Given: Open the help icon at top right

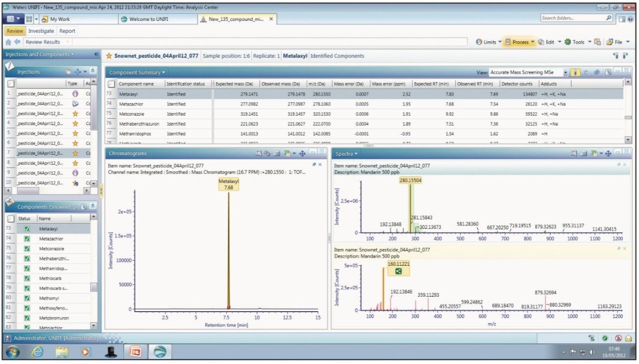Looking at the screenshot, I should click(x=631, y=19).
